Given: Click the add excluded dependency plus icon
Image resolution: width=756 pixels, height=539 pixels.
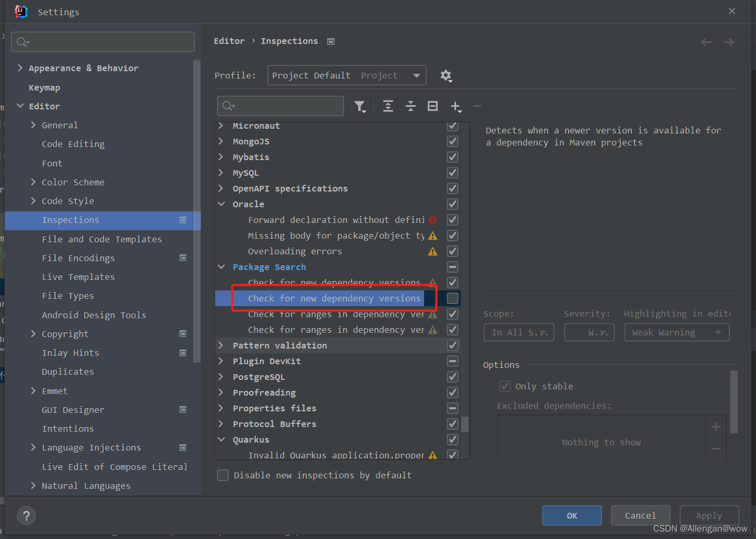Looking at the screenshot, I should coord(716,427).
